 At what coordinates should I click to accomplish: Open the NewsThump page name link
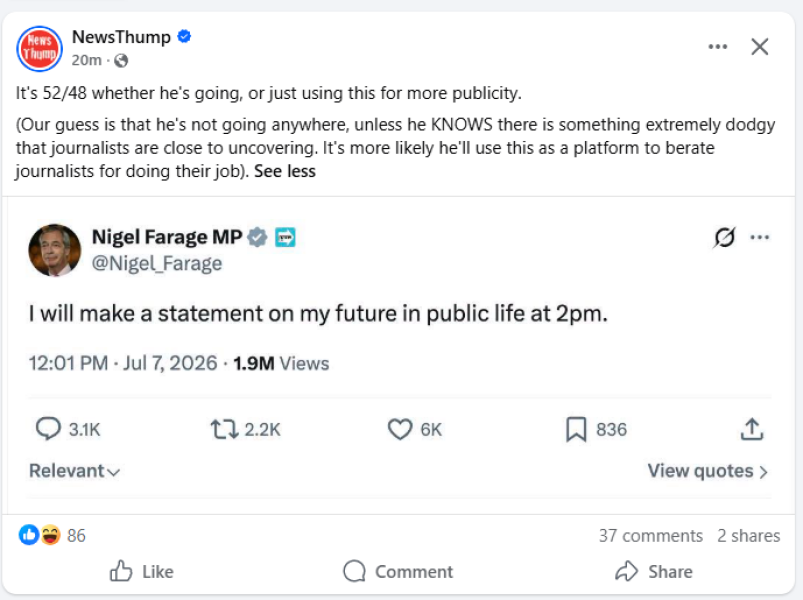(x=121, y=37)
